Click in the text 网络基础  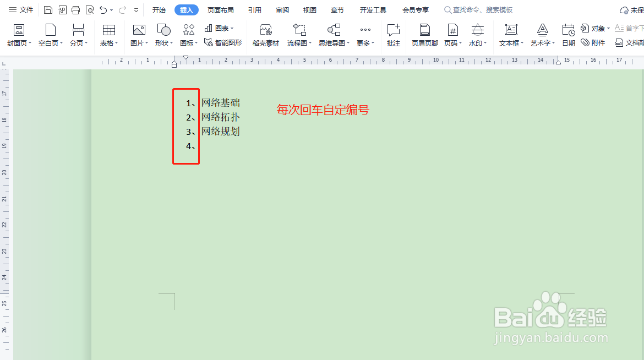tap(221, 103)
